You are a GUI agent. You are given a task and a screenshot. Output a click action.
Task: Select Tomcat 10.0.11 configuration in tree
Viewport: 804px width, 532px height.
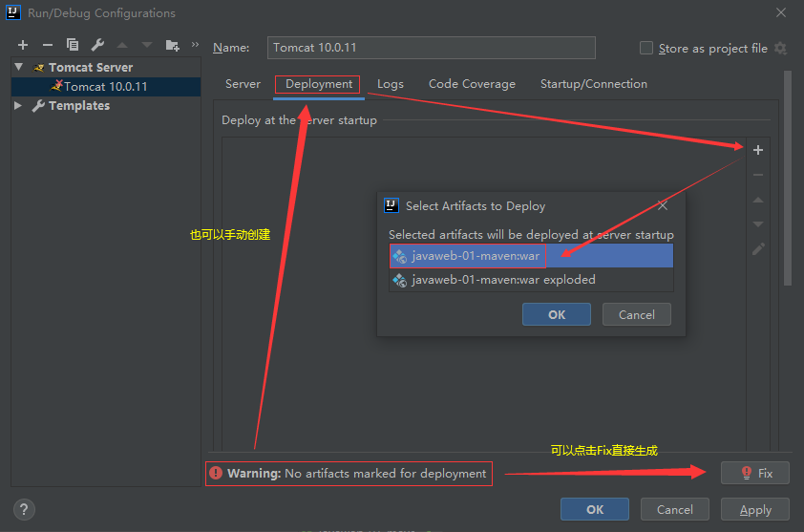point(106,87)
